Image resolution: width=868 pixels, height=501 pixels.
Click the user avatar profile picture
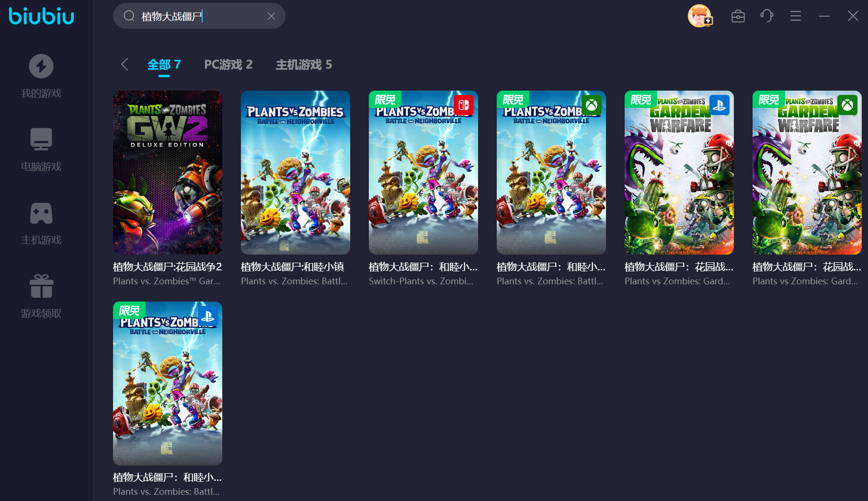click(x=699, y=16)
